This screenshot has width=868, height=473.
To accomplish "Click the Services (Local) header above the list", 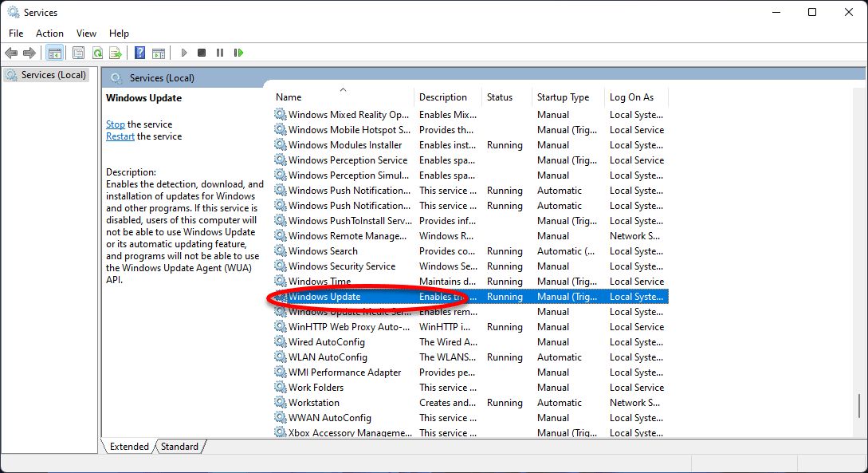I will point(162,78).
